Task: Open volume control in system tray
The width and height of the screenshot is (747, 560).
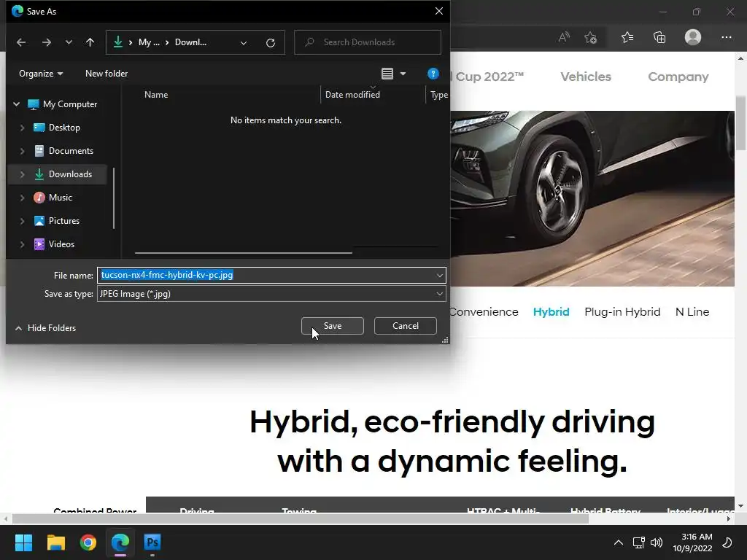Action: pyautogui.click(x=657, y=542)
